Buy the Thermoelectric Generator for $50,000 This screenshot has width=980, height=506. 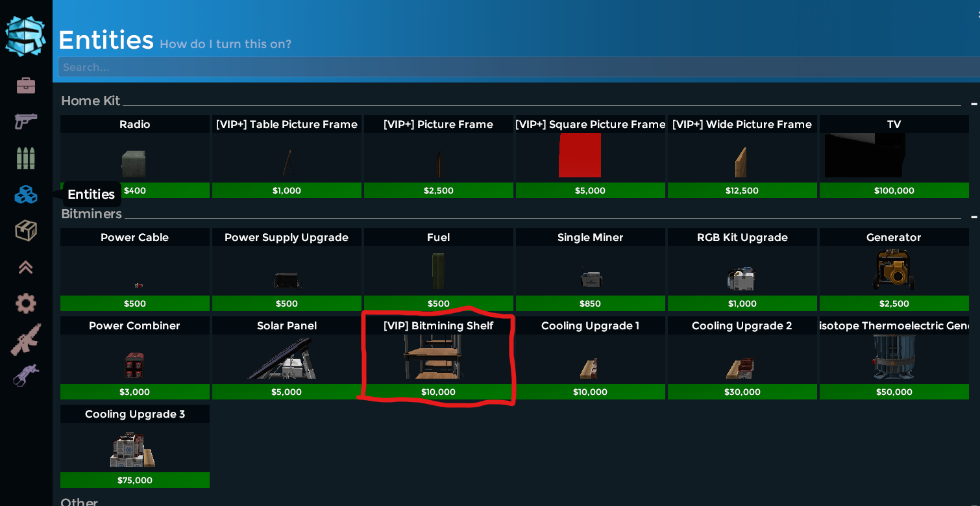pos(894,392)
